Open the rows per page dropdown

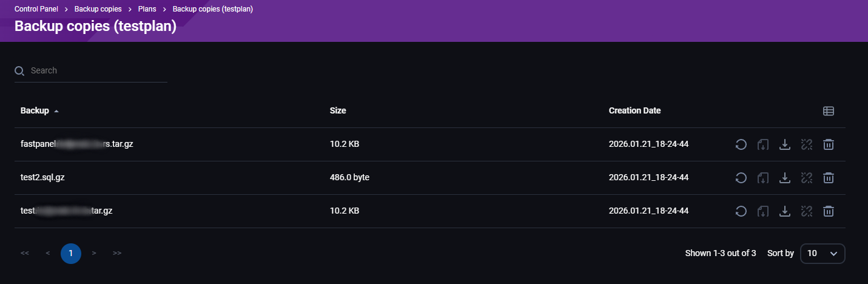coord(823,253)
